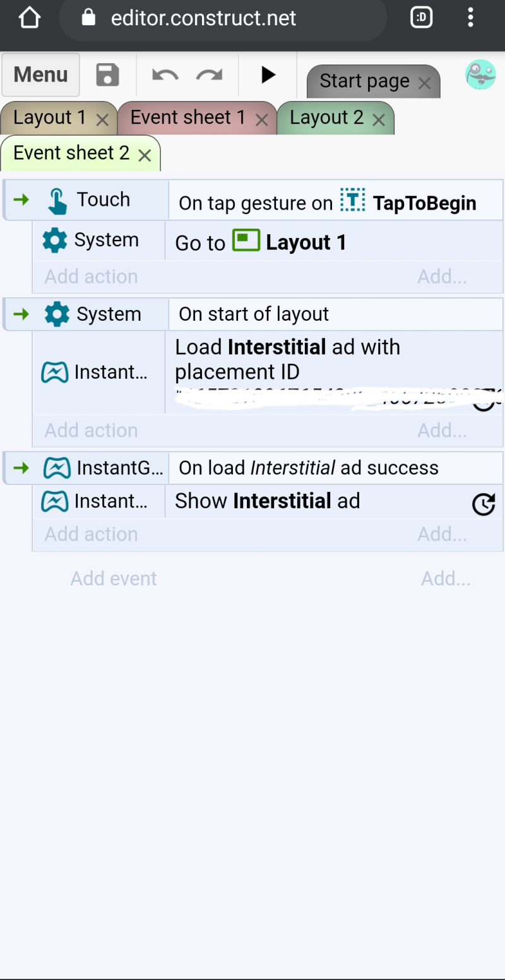This screenshot has width=505, height=980.
Task: Click the save project floppy icon
Action: click(107, 75)
